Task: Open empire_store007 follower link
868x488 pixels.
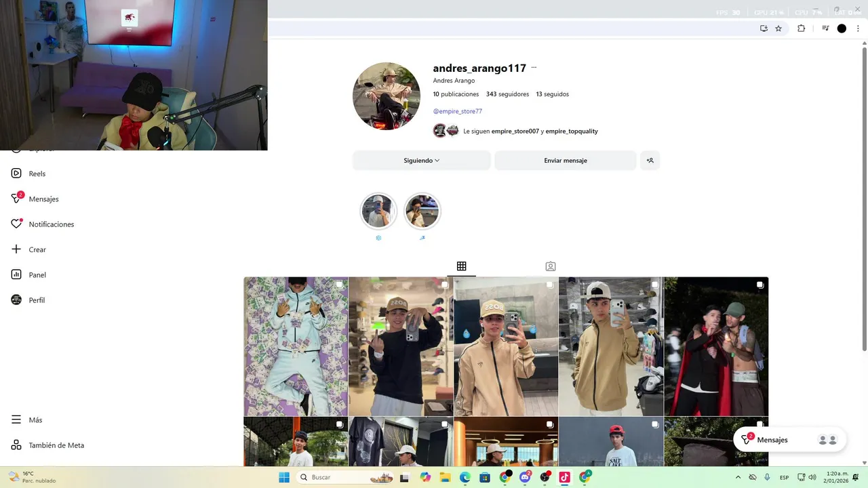Action: click(515, 131)
